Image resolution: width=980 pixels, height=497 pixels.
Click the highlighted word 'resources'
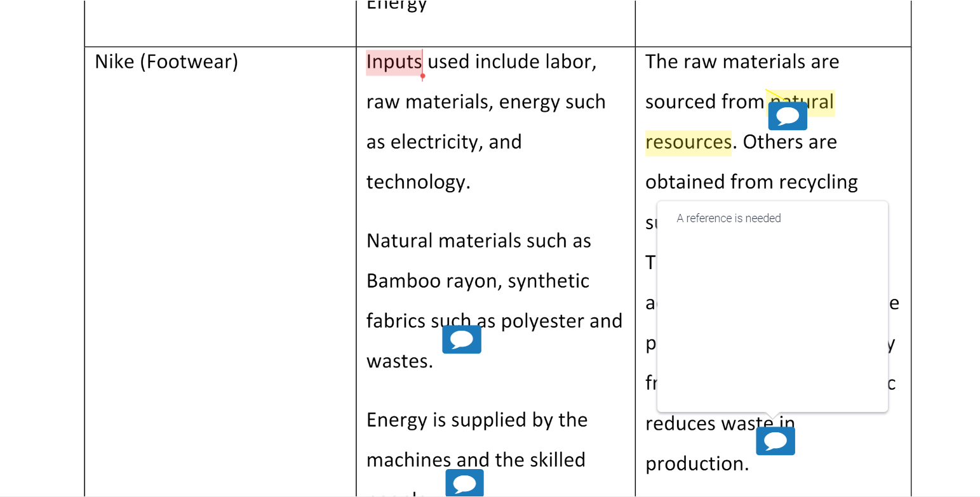[688, 142]
